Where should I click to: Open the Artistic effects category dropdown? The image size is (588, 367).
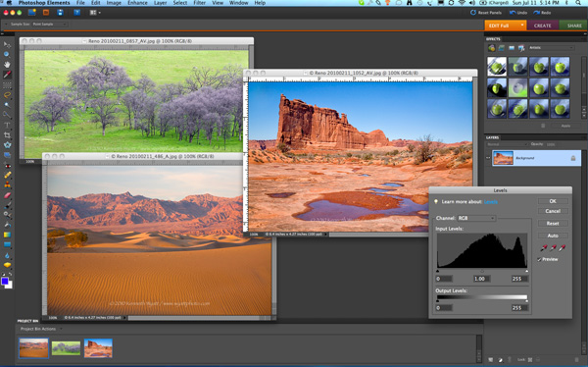click(x=551, y=48)
